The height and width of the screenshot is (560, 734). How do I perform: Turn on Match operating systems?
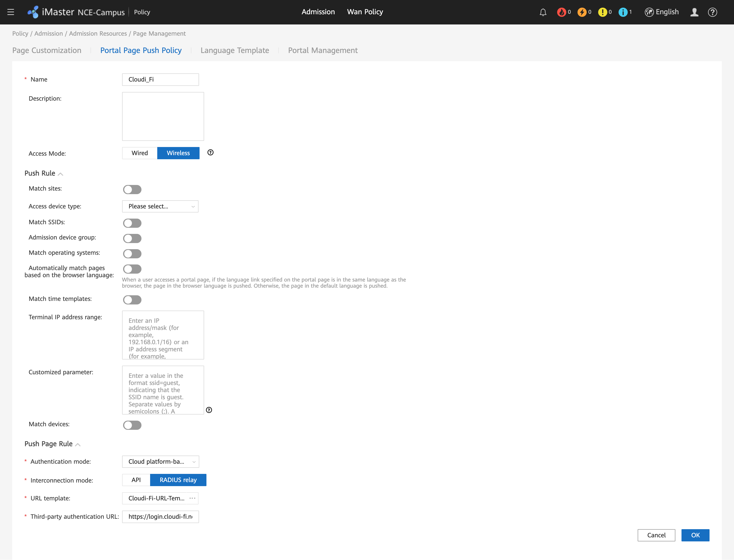(x=132, y=254)
